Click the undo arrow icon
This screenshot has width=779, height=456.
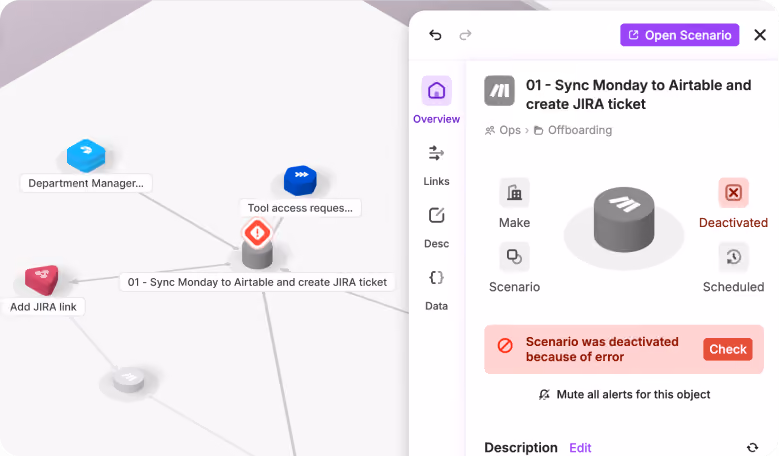tap(435, 35)
